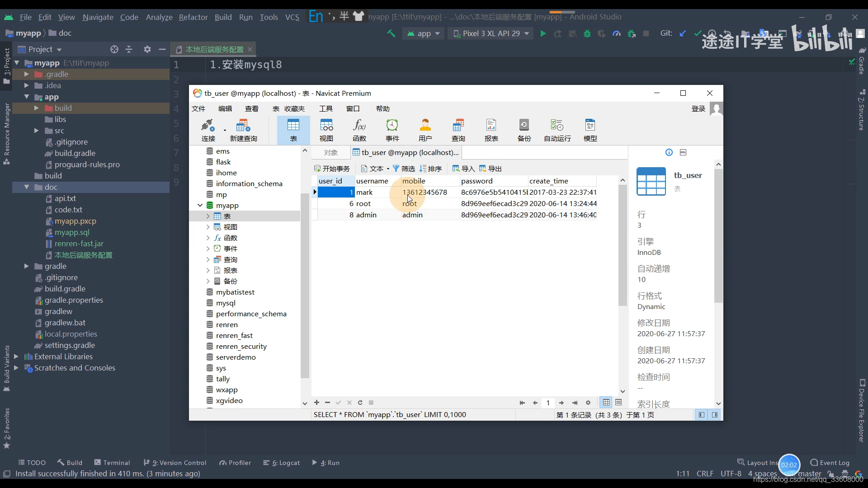Close the 本地后端服务配置 editor tab

[250, 49]
